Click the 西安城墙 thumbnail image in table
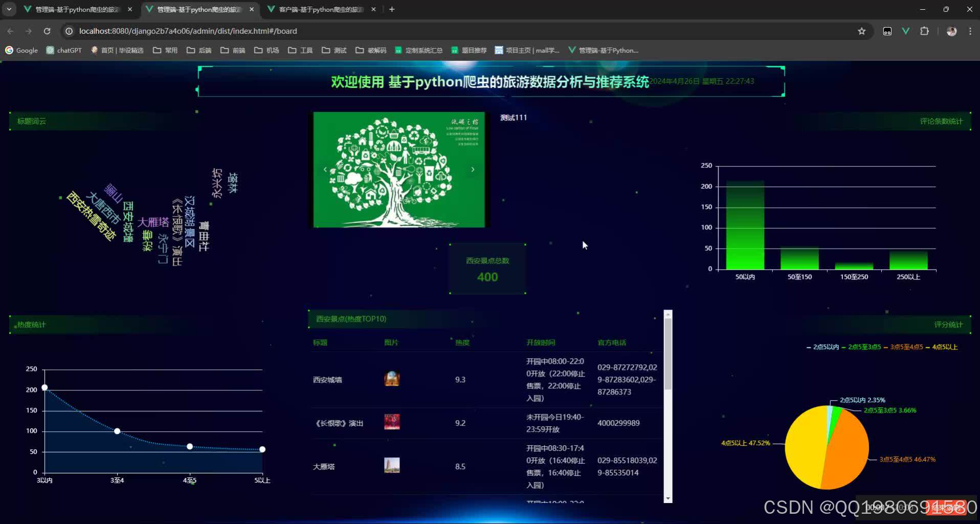980x524 pixels. [x=392, y=379]
